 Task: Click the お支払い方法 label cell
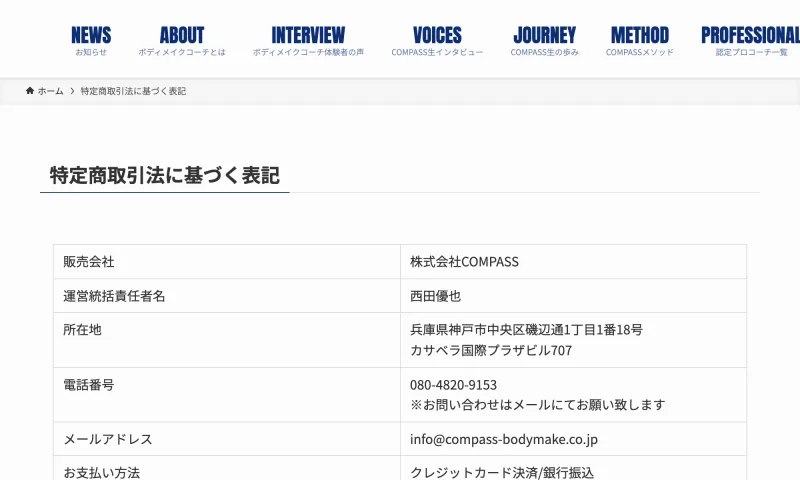click(x=227, y=468)
